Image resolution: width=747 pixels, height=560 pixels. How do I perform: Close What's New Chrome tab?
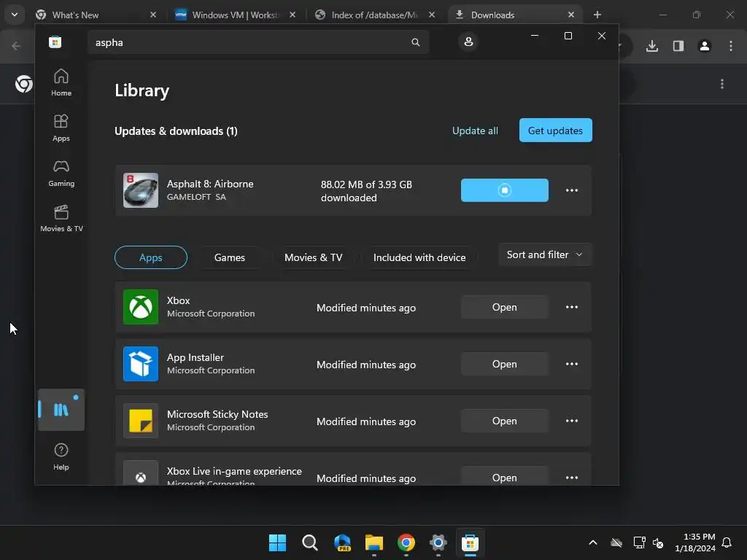click(153, 15)
